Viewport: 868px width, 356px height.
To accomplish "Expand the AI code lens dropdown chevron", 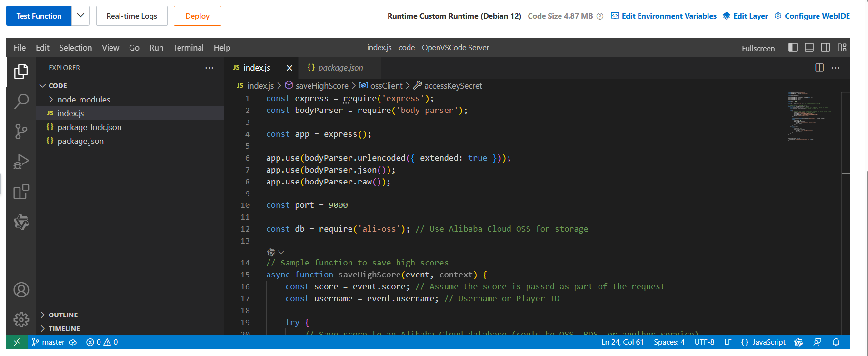I will point(281,252).
